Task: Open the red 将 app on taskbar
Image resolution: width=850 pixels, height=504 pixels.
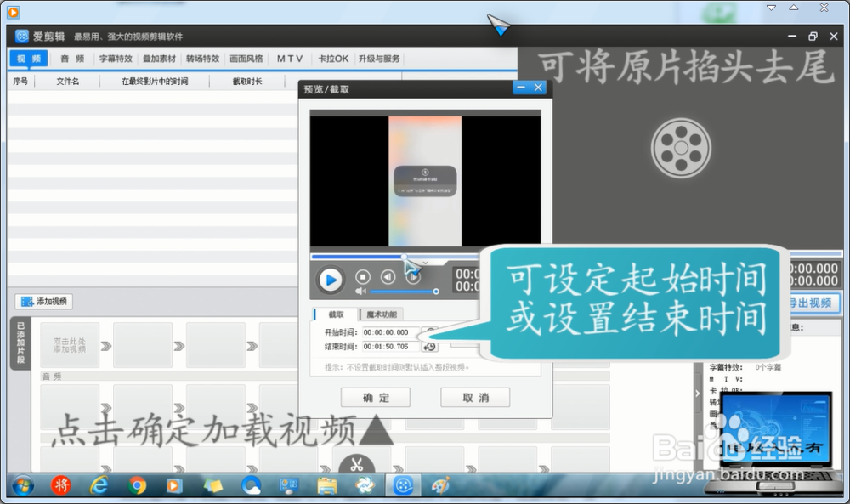Action: [x=60, y=485]
